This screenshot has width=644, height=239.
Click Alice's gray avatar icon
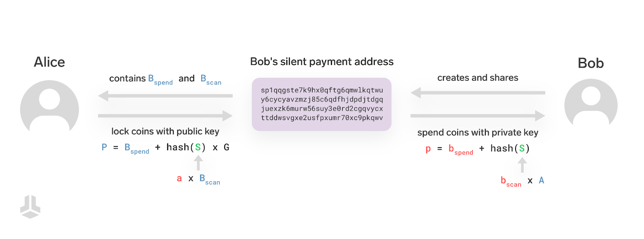(50, 107)
